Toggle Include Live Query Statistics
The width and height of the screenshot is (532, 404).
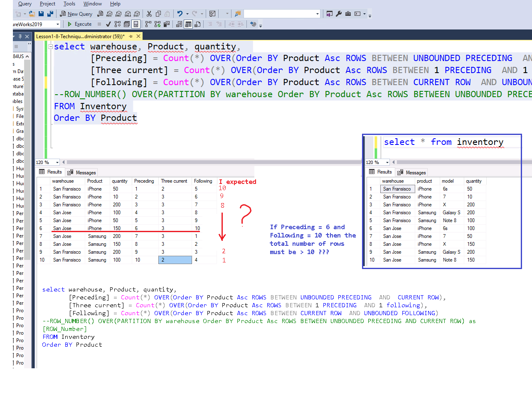(x=158, y=24)
